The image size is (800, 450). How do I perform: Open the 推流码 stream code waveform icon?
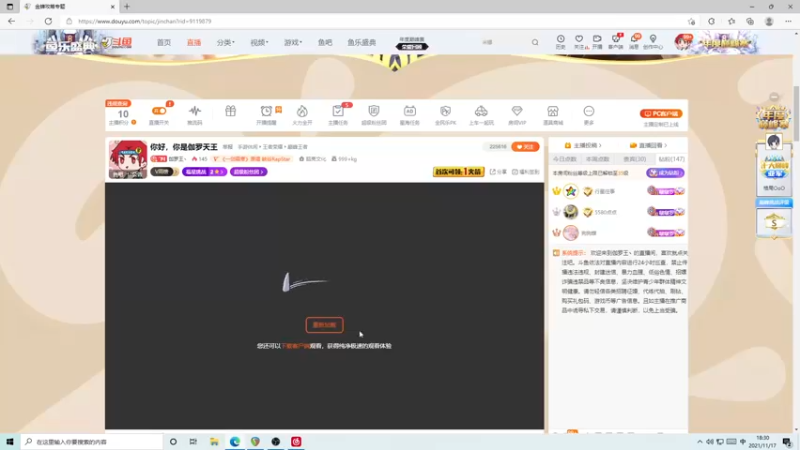click(194, 111)
